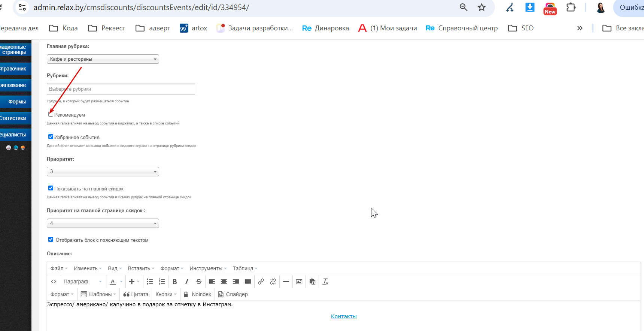Open the Формат menu in the menu bar

click(x=172, y=268)
